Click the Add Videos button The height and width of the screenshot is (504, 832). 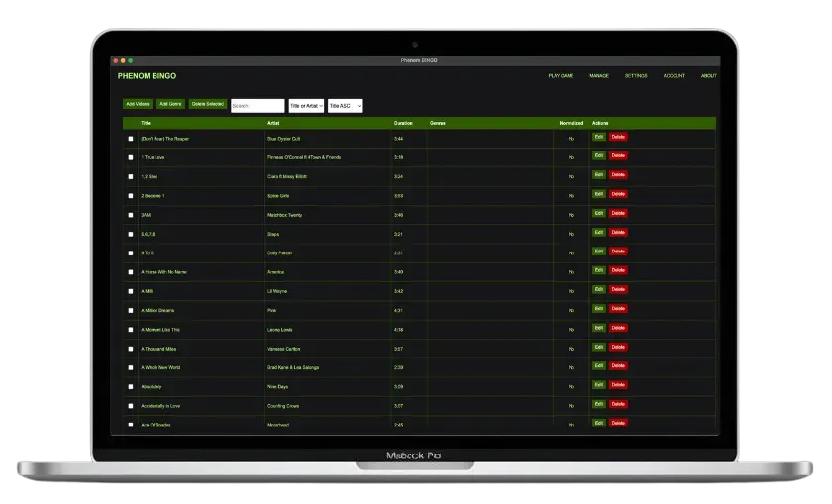pyautogui.click(x=138, y=104)
